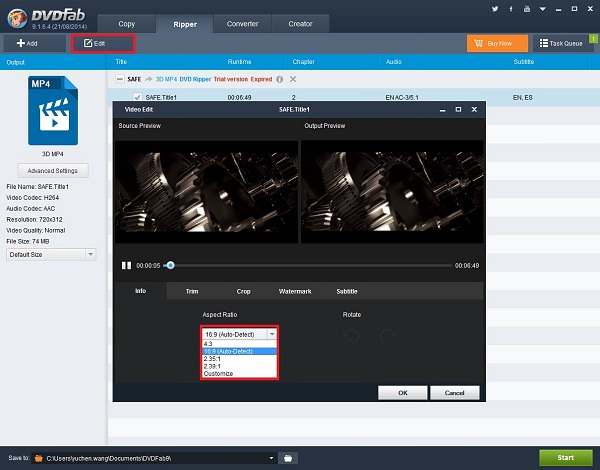600x470 pixels.
Task: Click the EN AC-3/5.1 audio cell
Action: (402, 98)
